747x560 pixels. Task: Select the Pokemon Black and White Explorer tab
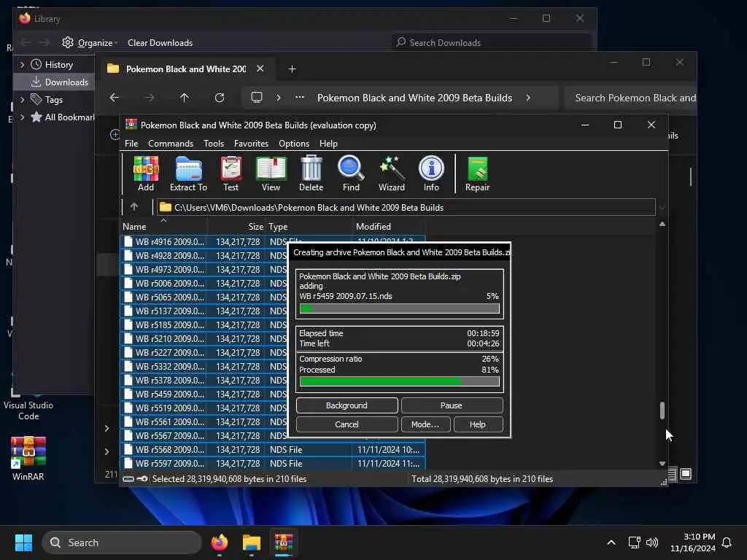(x=186, y=69)
